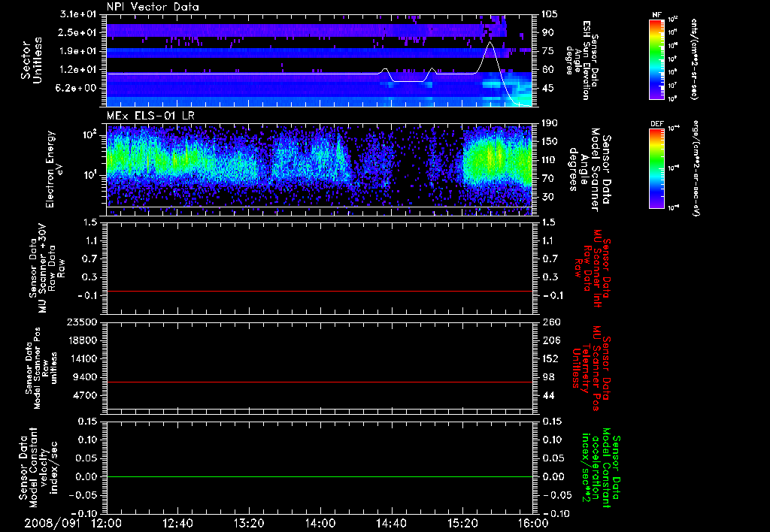The width and height of the screenshot is (770, 532).
Task: Click the tallest peak of the white sun elevation curve
Action: tap(490, 42)
